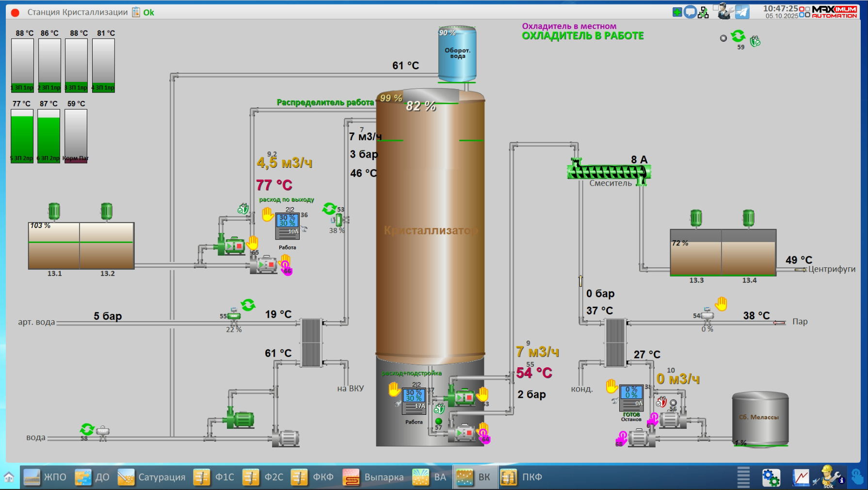This screenshot has height=490, width=868.
Task: Click the 5 ЗП 2пр green level bar
Action: pyautogui.click(x=22, y=136)
